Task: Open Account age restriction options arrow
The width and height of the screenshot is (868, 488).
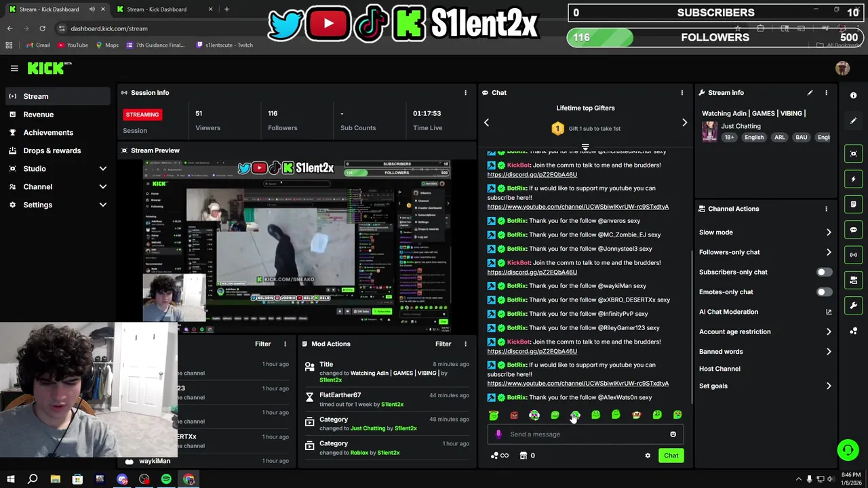Action: [x=828, y=332]
